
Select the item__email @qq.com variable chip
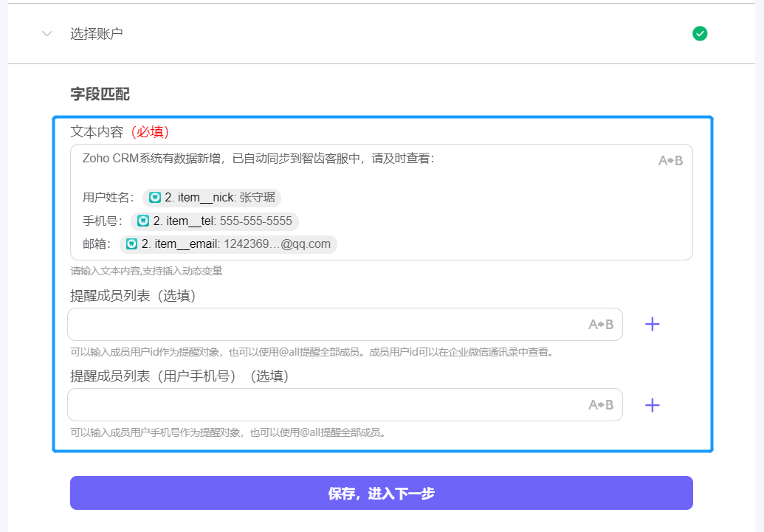tap(228, 244)
